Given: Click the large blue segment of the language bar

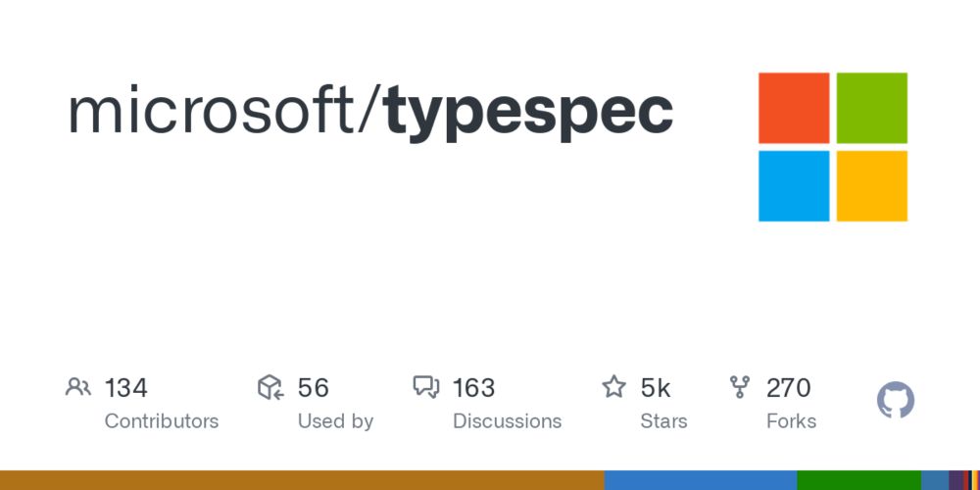Looking at the screenshot, I should [701, 480].
